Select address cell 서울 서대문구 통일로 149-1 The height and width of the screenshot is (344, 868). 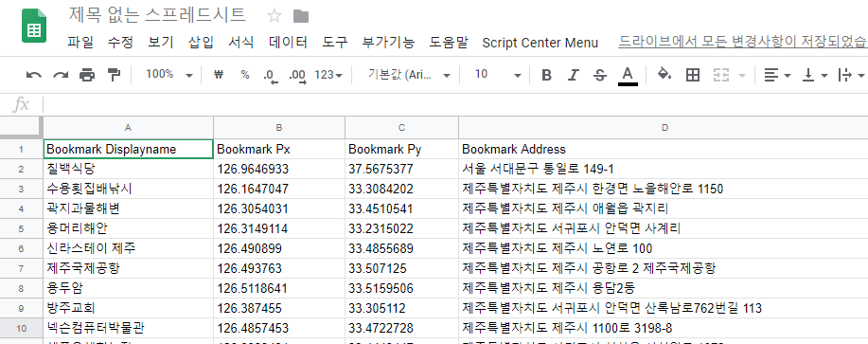point(664,169)
